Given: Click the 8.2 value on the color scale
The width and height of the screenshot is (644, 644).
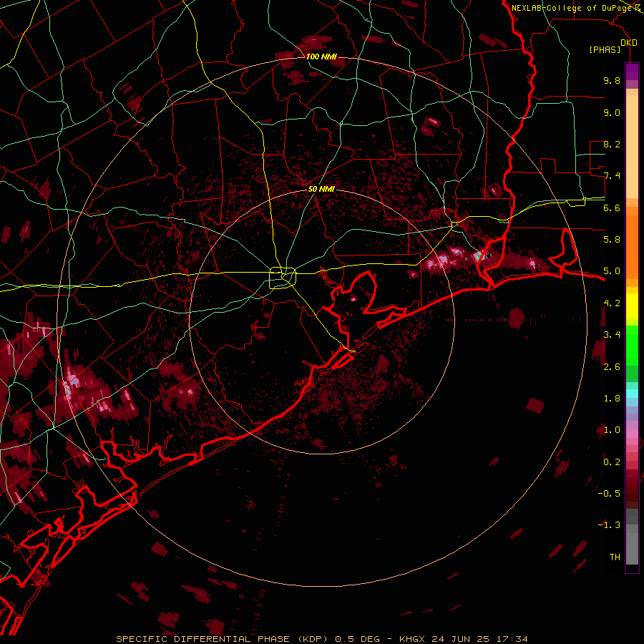Looking at the screenshot, I should pyautogui.click(x=612, y=145).
